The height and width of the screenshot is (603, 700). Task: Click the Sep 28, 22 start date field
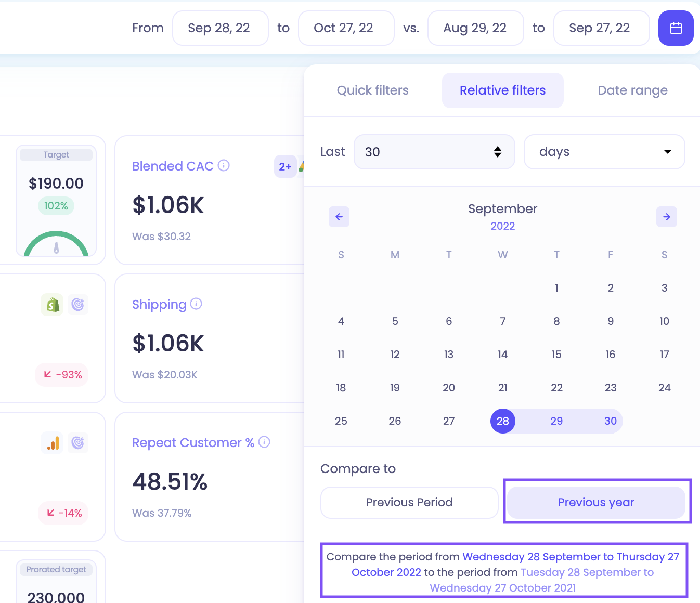(221, 28)
